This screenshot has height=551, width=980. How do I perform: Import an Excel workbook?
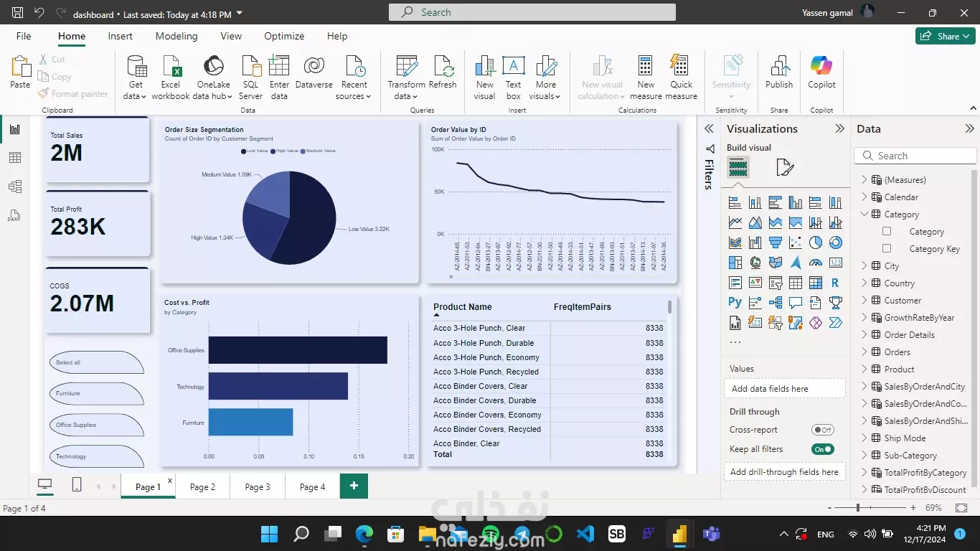(171, 77)
